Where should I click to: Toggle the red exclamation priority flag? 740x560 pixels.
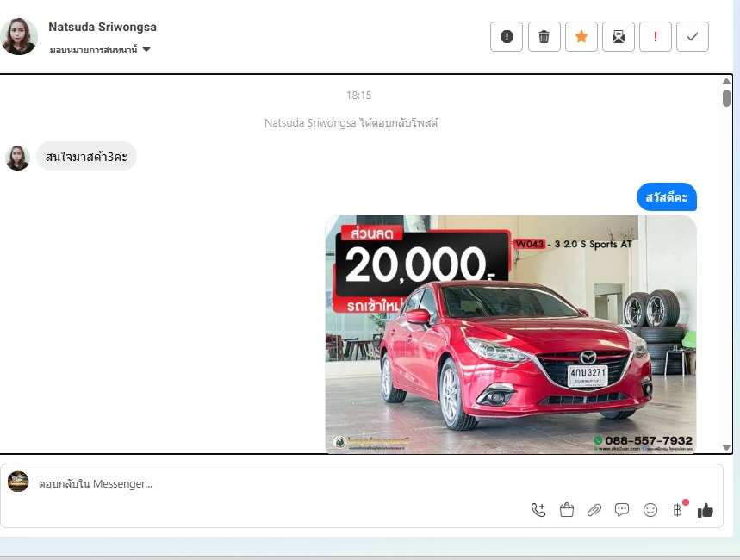(656, 36)
